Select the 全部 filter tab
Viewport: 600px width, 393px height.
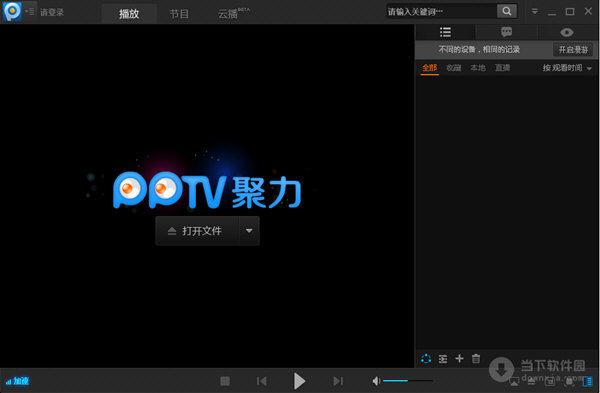pyautogui.click(x=429, y=68)
